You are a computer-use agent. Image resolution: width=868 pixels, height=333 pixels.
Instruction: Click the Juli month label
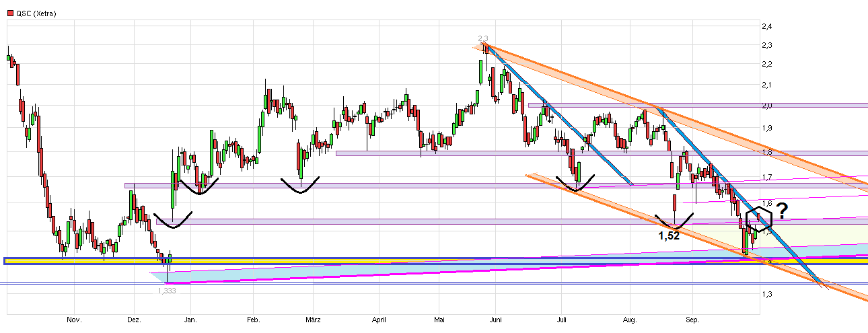click(563, 321)
